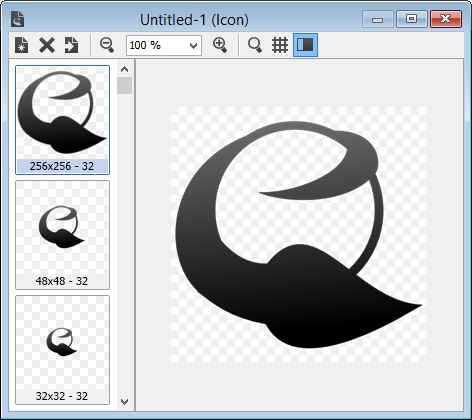Click the scroll up arrow in formats list
Image resolution: width=472 pixels, height=420 pixels.
point(125,69)
